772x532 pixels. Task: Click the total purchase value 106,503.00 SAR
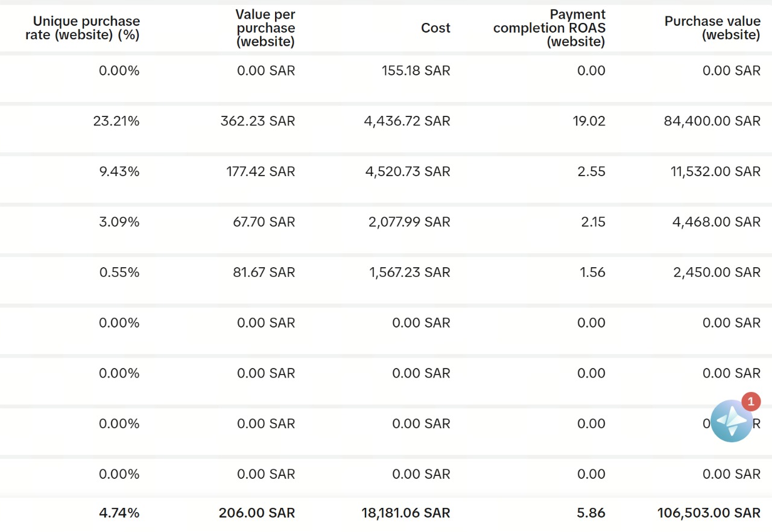point(709,513)
